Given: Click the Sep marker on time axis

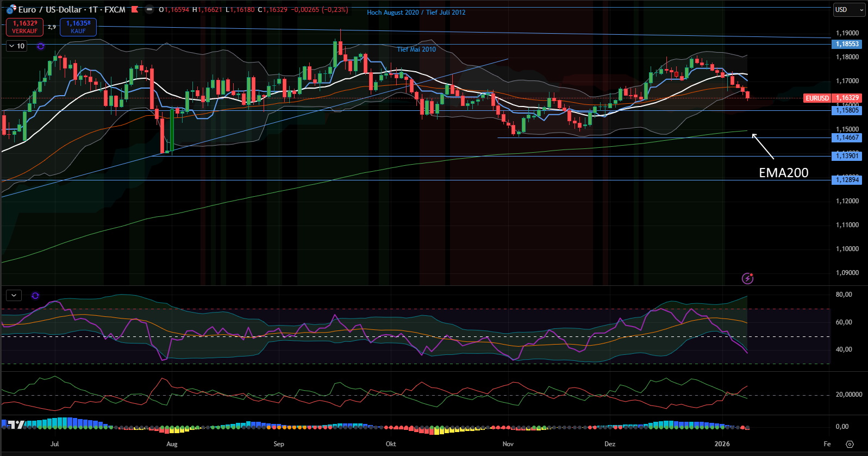Looking at the screenshot, I should [279, 444].
